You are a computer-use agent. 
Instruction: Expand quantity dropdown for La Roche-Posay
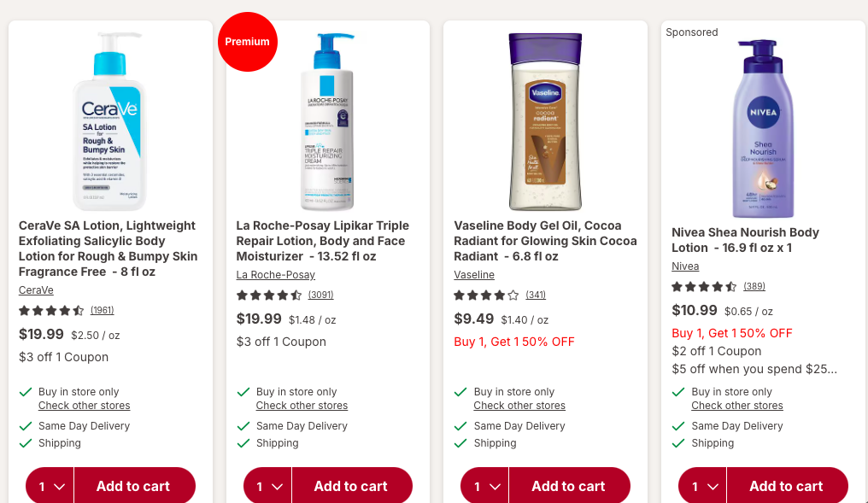click(x=268, y=486)
